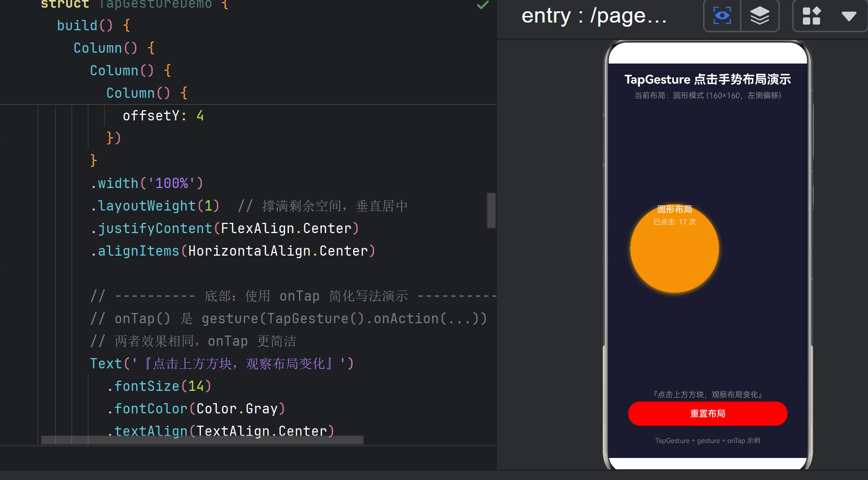Click the Text('『点击上方方块…') code line
Screen dimensions: 868x480
coord(222,364)
